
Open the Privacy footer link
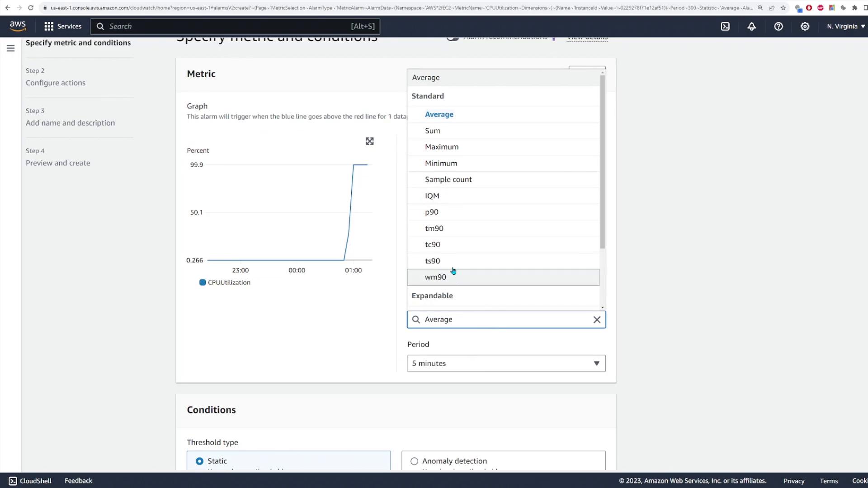[794, 481]
